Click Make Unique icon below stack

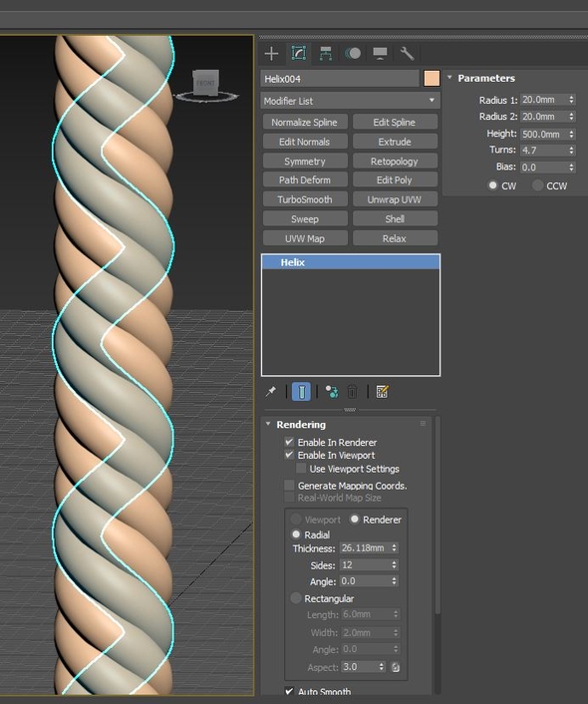click(332, 392)
